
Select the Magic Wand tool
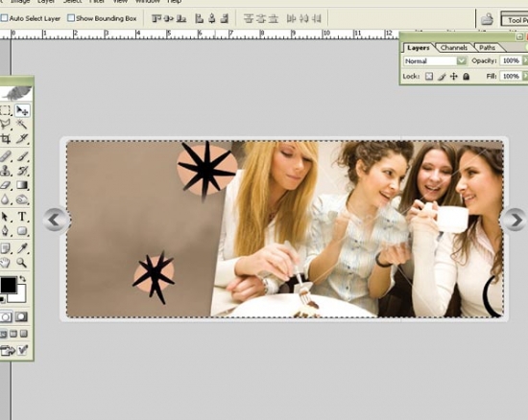[x=22, y=125]
